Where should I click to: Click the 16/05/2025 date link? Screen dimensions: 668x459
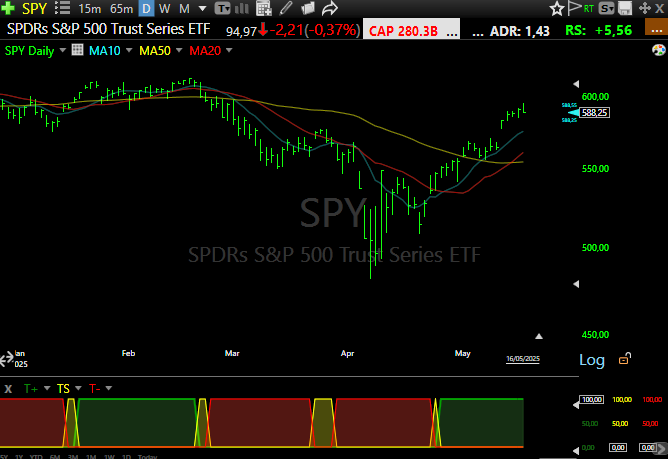coord(523,359)
